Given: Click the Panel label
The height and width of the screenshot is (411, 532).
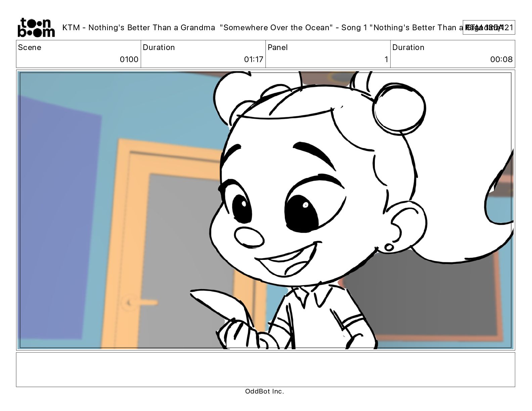Looking at the screenshot, I should tap(278, 47).
